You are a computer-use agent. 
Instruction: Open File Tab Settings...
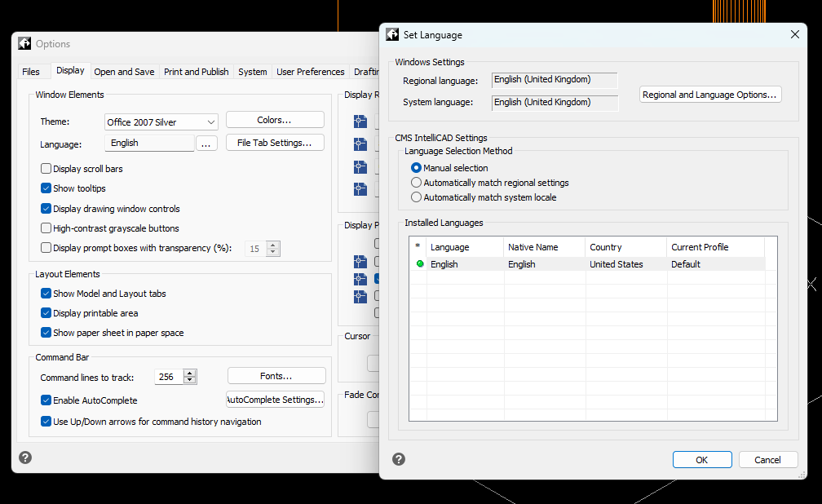pyautogui.click(x=275, y=143)
